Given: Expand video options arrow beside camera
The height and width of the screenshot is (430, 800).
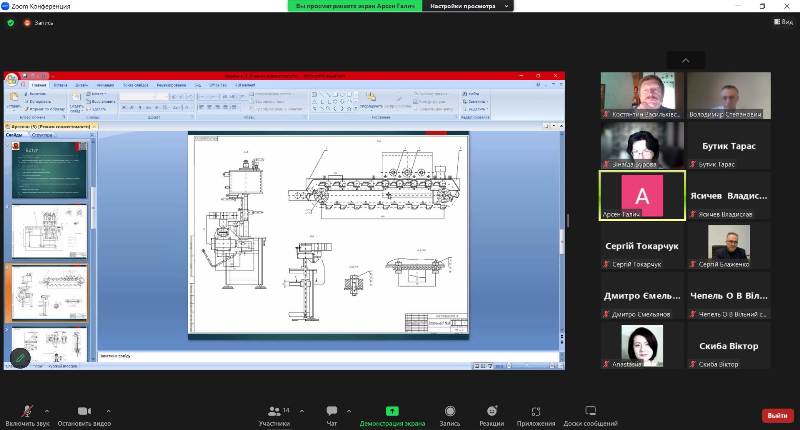Looking at the screenshot, I should click(x=108, y=410).
